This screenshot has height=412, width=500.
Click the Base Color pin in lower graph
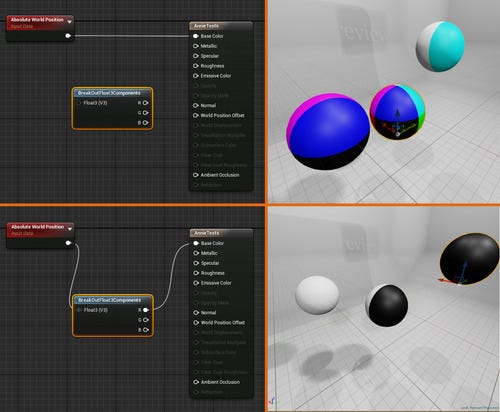coord(196,243)
